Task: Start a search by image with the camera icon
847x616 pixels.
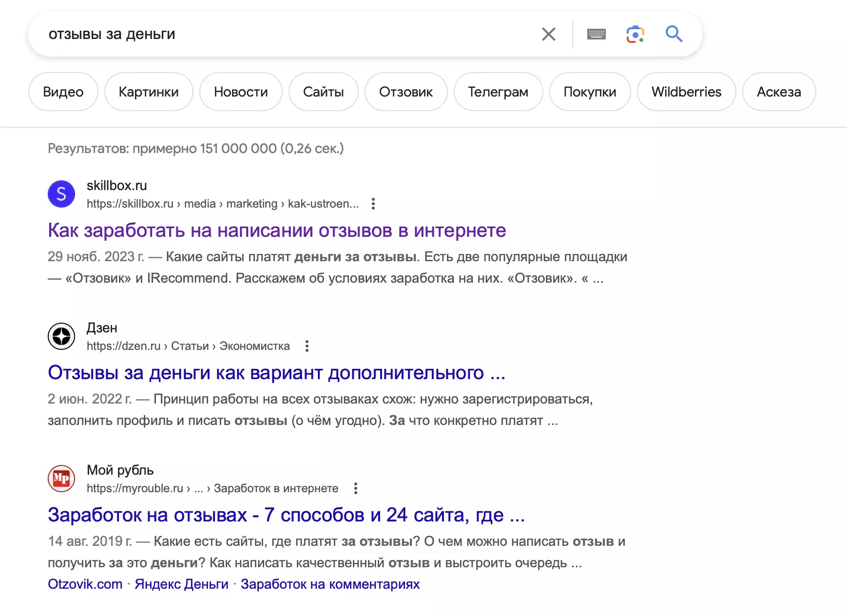Action: (635, 34)
